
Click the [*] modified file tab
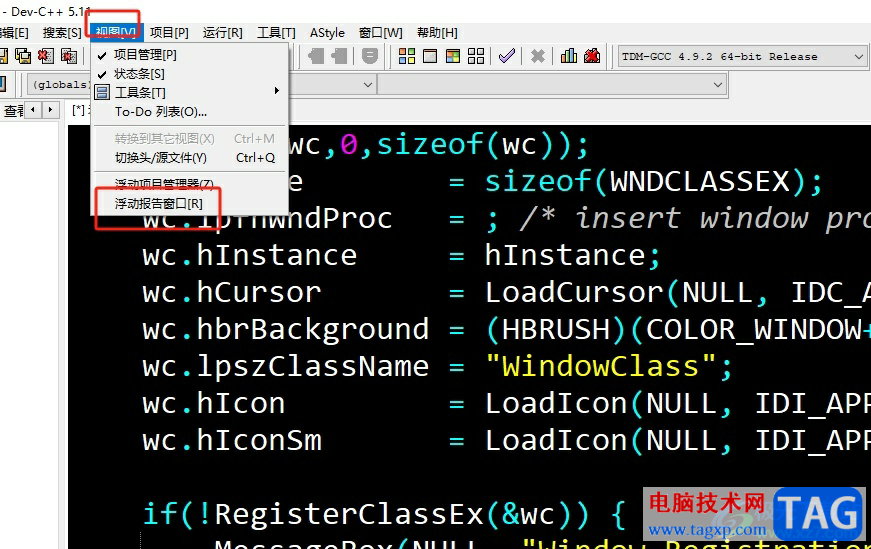click(81, 110)
